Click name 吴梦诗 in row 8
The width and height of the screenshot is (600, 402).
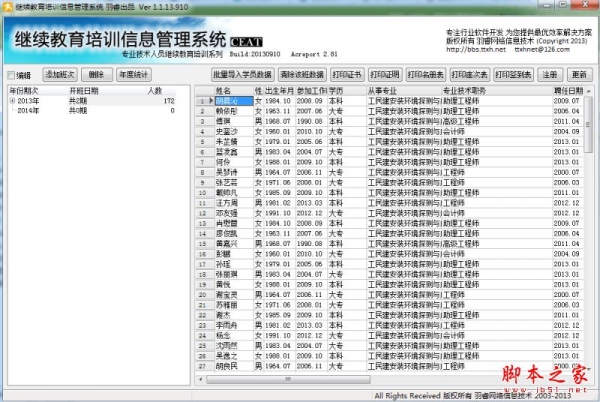(x=227, y=172)
